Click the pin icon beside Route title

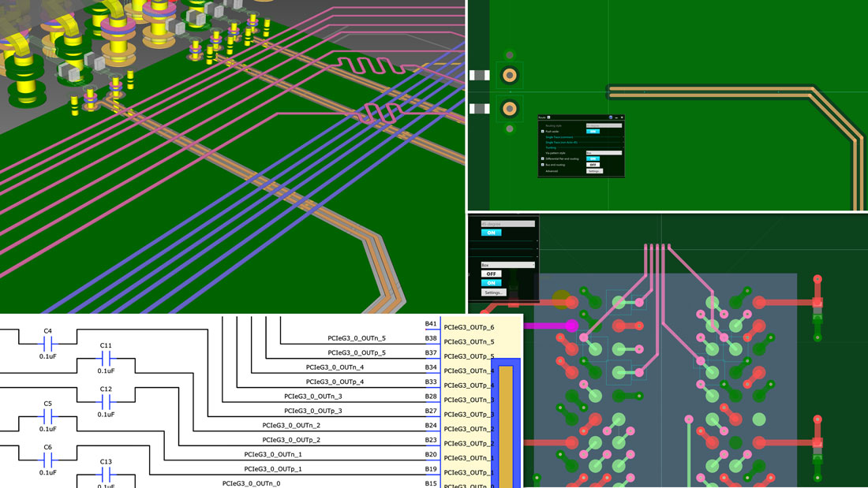(548, 117)
